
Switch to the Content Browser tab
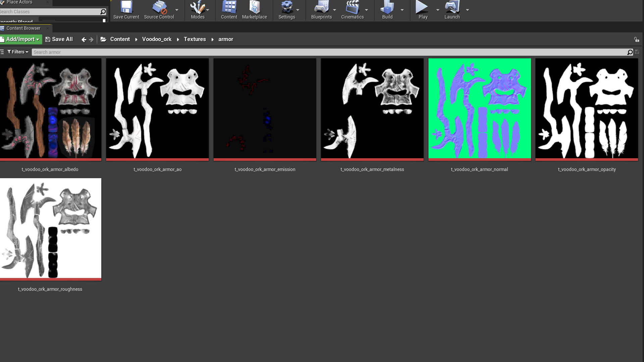click(x=23, y=28)
